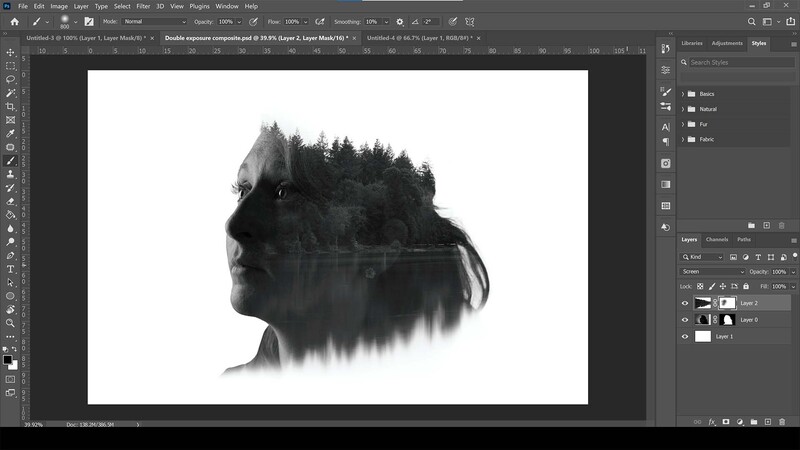The height and width of the screenshot is (450, 800).
Task: Click the Search Styles field
Action: click(x=741, y=63)
